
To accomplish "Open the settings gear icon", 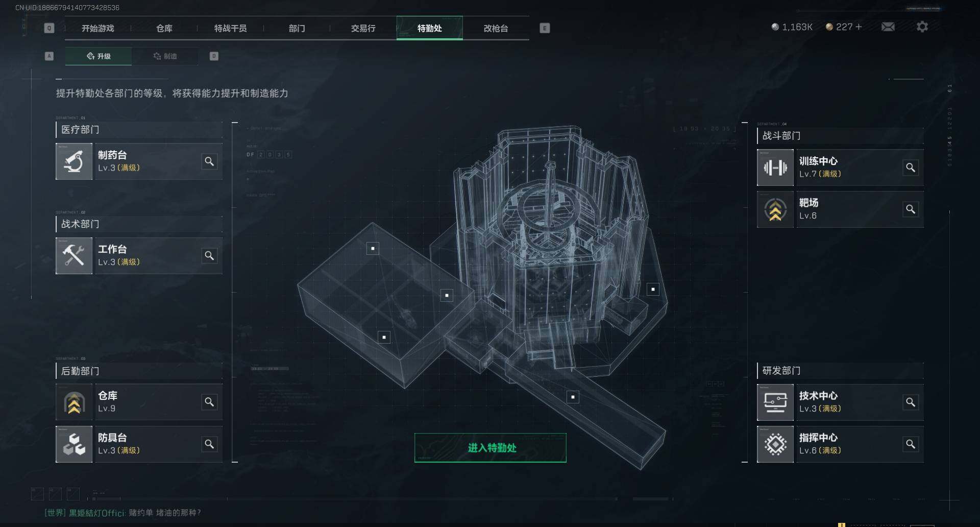I will [x=922, y=27].
